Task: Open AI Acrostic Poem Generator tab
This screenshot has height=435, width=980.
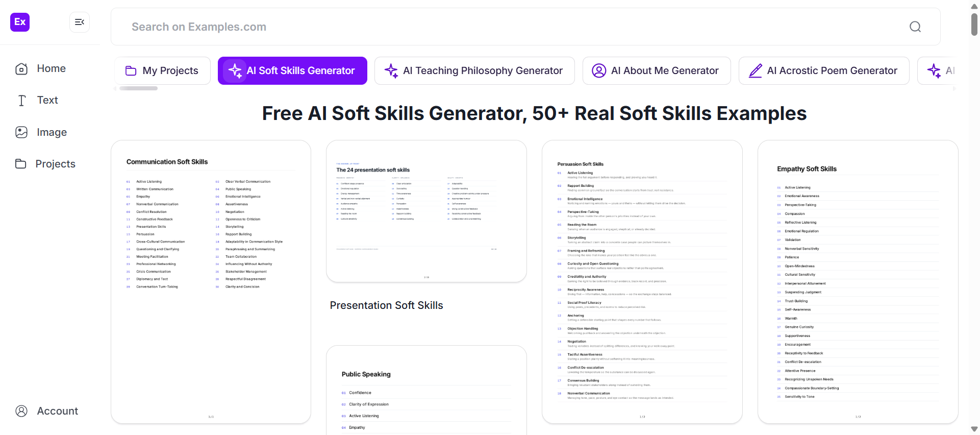Action: click(824, 70)
